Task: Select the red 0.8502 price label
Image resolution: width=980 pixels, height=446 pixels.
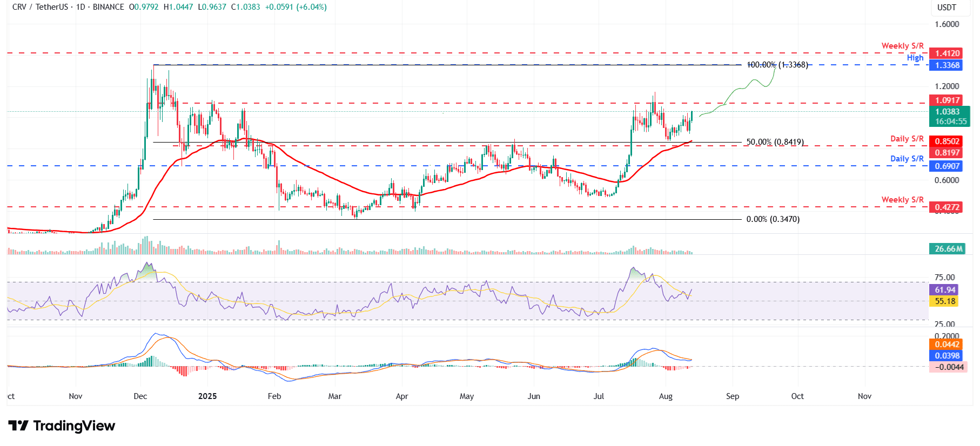Action: pyautogui.click(x=948, y=141)
